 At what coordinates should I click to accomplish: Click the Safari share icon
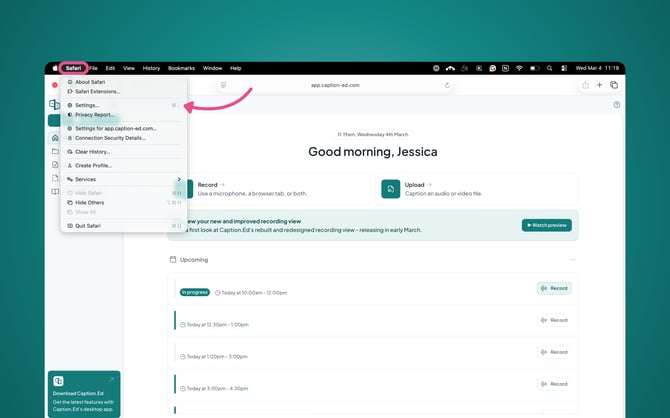585,85
